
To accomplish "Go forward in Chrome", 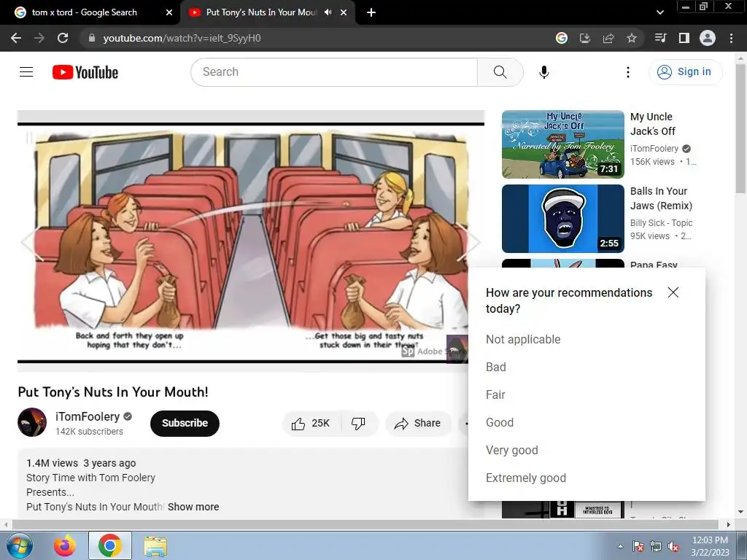I will pyautogui.click(x=39, y=38).
